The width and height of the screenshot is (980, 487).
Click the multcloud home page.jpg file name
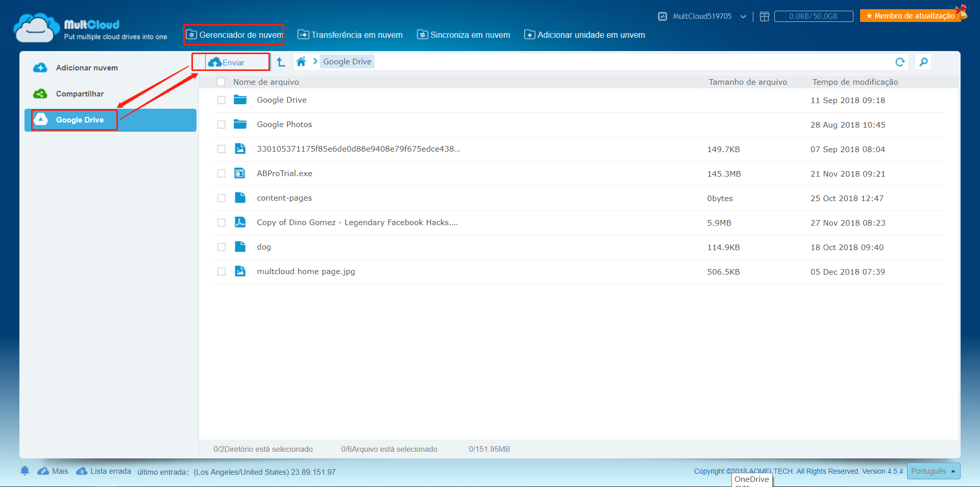[x=306, y=272]
